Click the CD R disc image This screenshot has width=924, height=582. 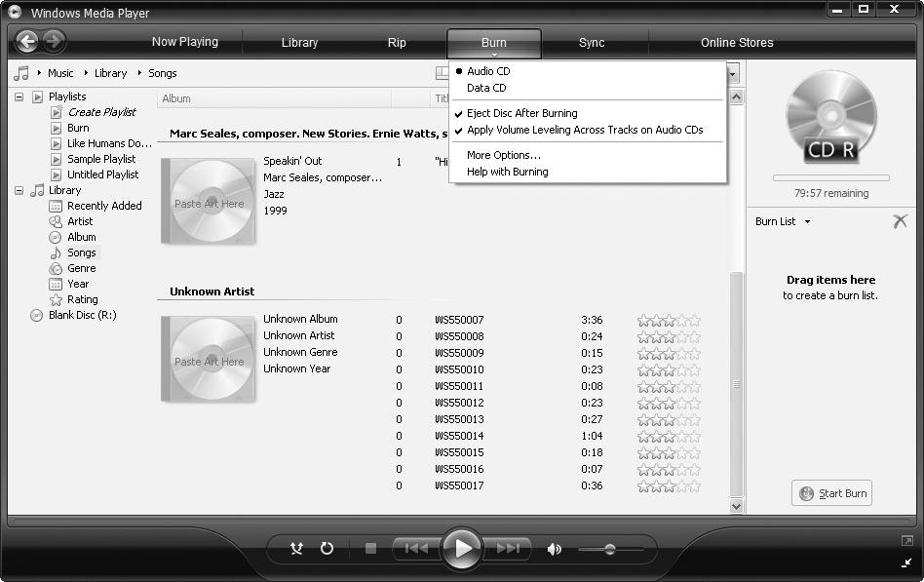[830, 117]
